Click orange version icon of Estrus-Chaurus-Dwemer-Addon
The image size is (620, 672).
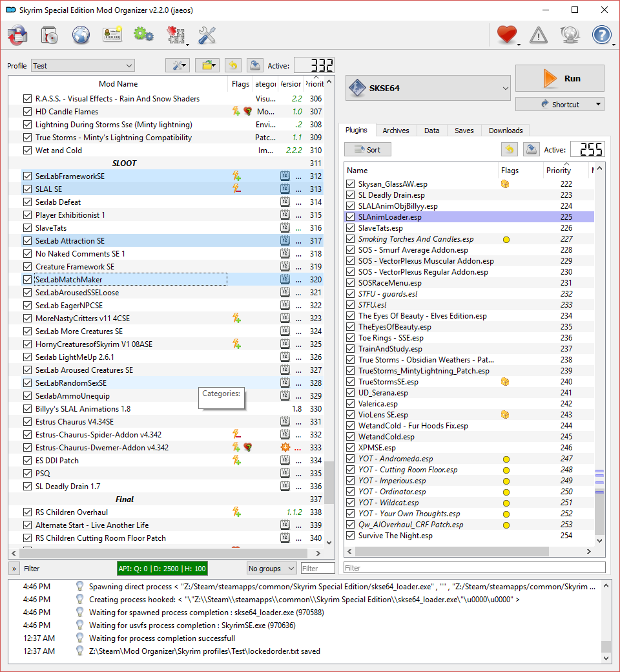coord(285,447)
